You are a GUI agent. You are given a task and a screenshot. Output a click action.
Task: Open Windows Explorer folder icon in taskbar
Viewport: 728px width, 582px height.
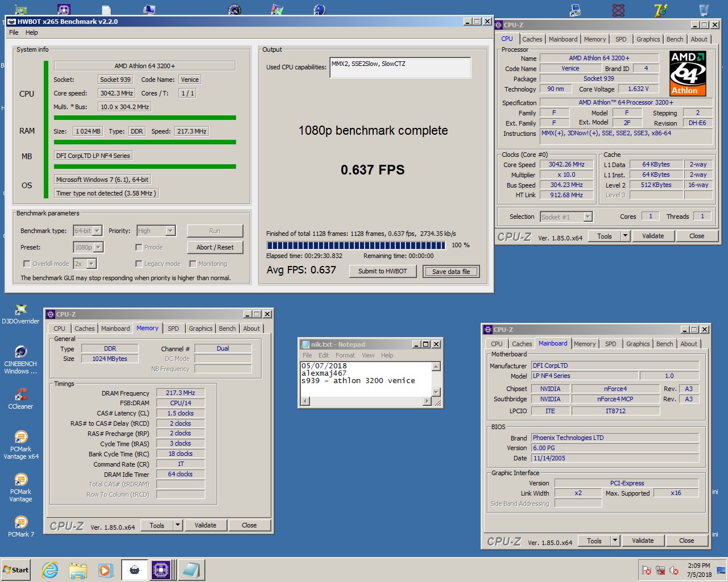click(78, 570)
